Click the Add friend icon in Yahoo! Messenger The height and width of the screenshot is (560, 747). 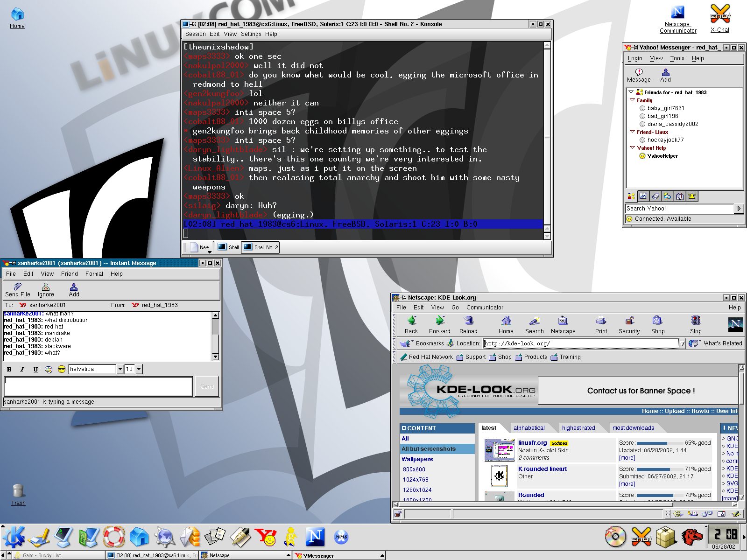click(665, 75)
